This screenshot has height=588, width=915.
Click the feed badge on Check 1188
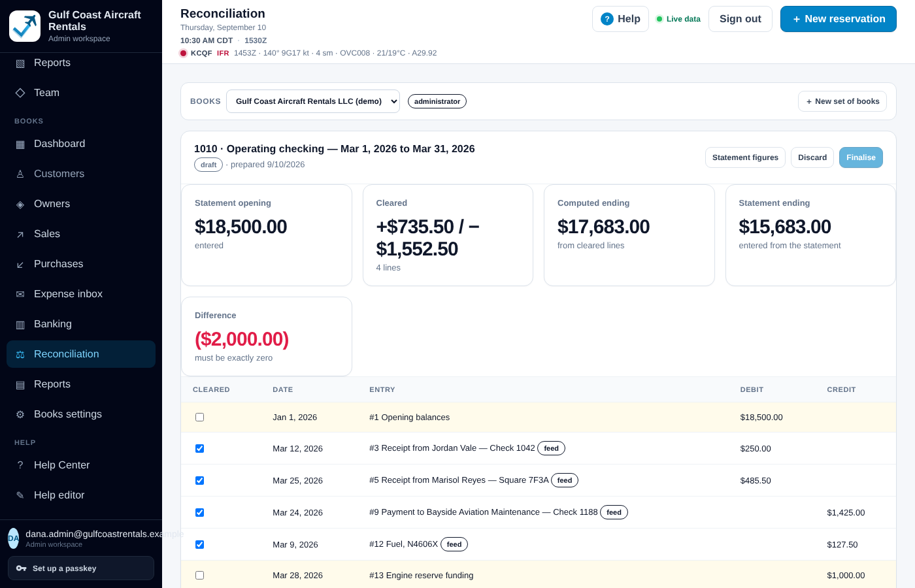[614, 512]
